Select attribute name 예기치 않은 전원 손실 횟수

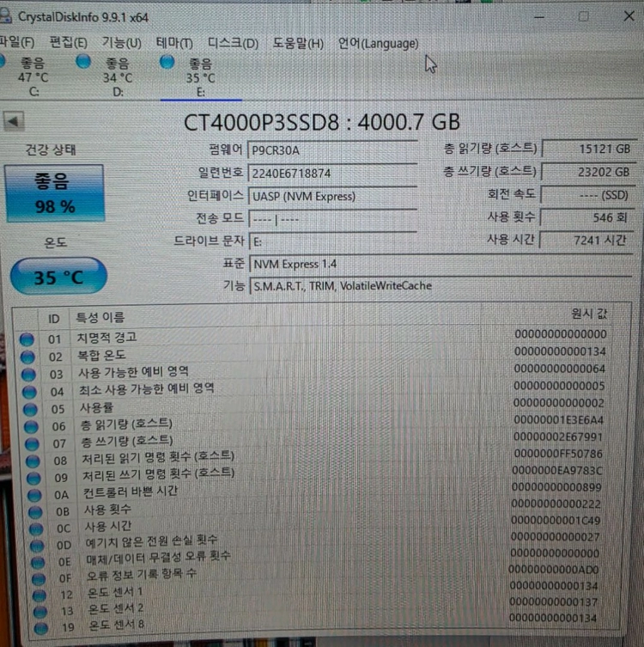[x=151, y=541]
